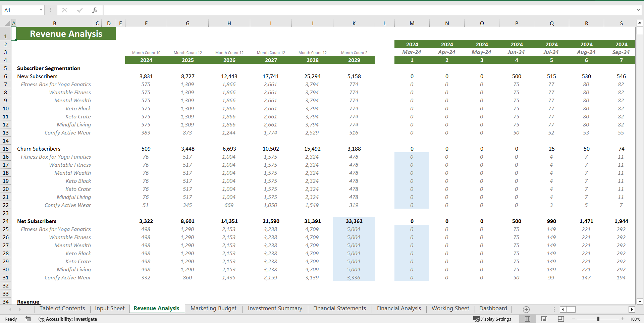Click the Net Subscribers label cell
This screenshot has height=324, width=644.
[x=37, y=221]
